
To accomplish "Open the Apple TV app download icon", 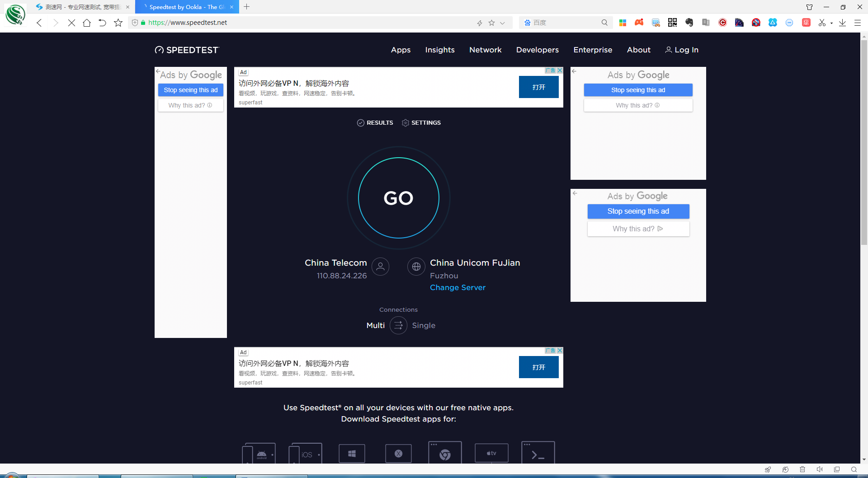I will click(x=491, y=453).
